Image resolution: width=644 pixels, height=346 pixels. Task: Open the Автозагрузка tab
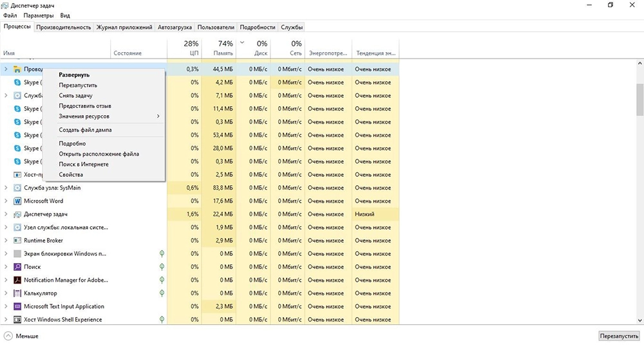pos(174,28)
